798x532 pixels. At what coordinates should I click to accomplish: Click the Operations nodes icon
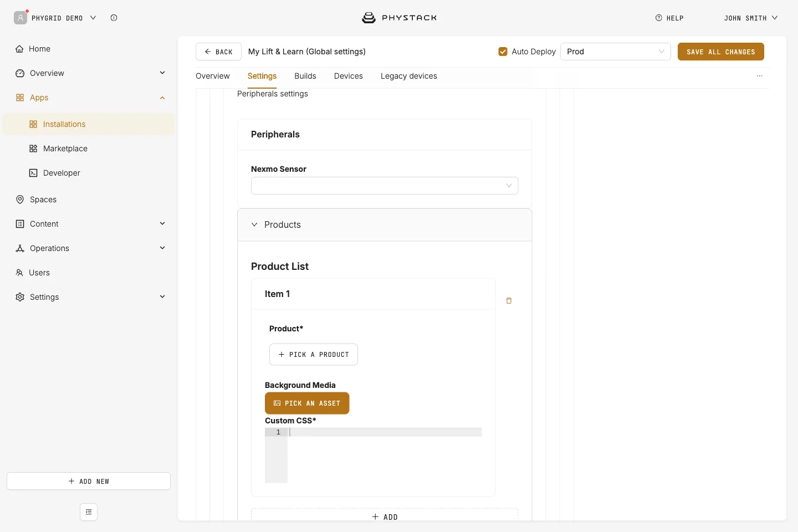20,248
